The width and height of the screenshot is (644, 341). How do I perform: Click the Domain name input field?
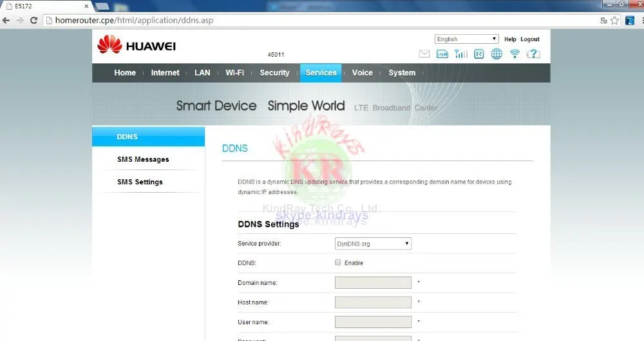(x=373, y=282)
